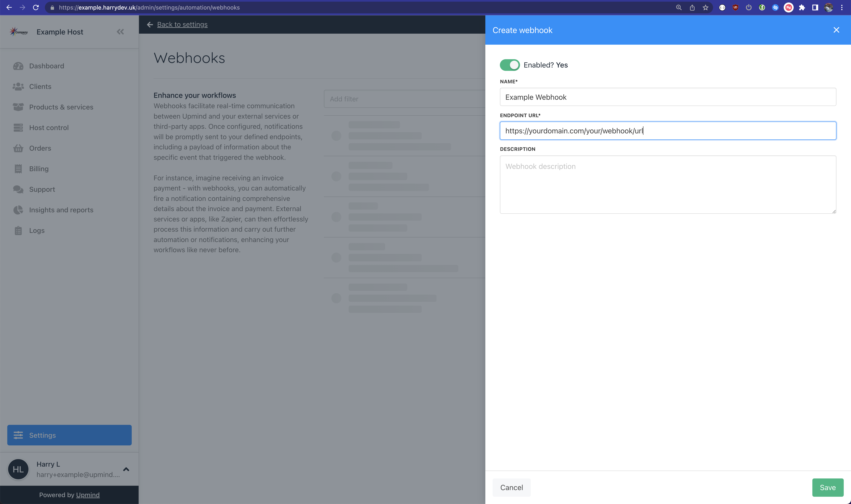This screenshot has width=851, height=504.
Task: Click the Logs clipboard icon
Action: coord(18,231)
